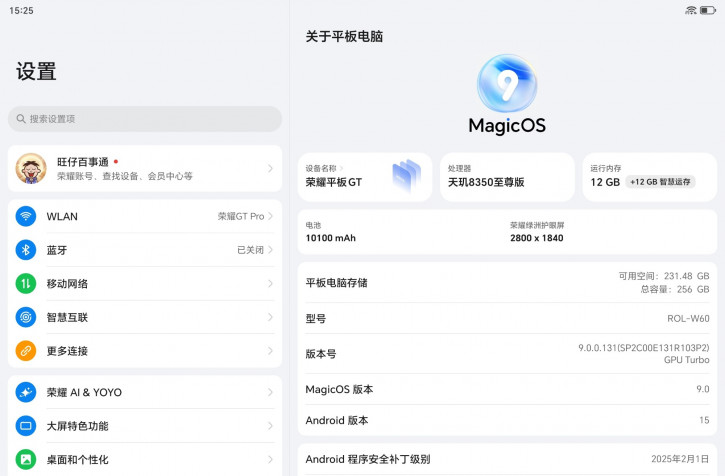
Task: Select the 移动网络 menu label
Action: click(x=67, y=284)
